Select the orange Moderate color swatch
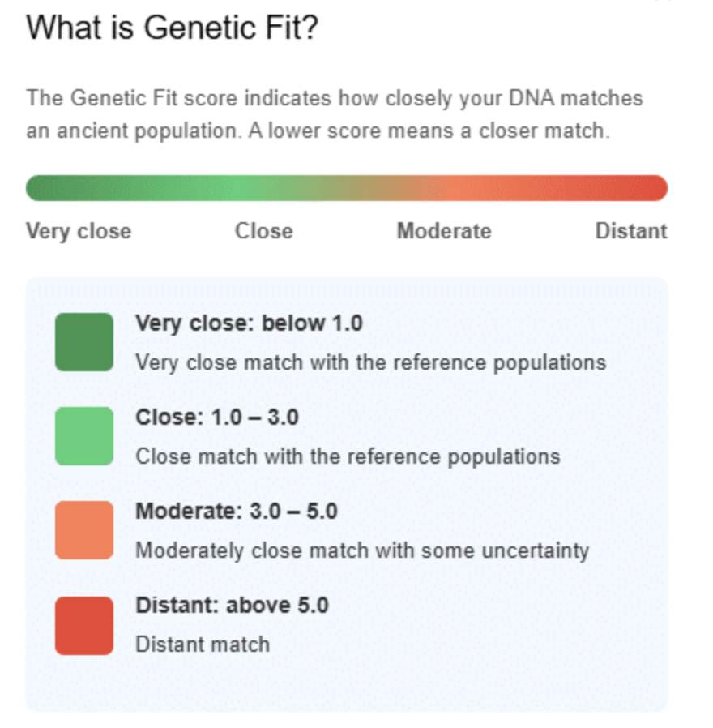713x728 pixels. coord(84,530)
